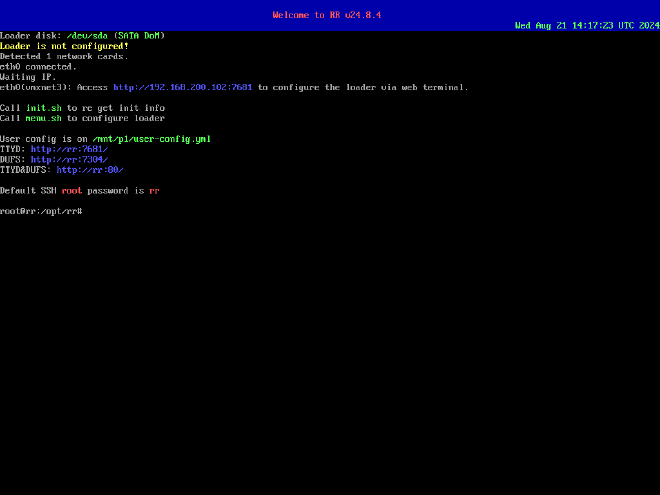Open the TTYD link http://rr:7681/
The width and height of the screenshot is (660, 495).
point(69,149)
